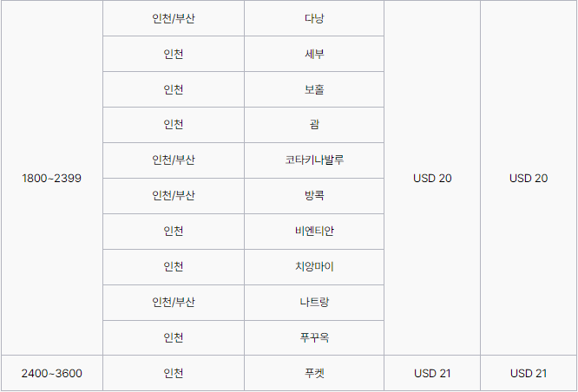This screenshot has width=578, height=392.
Task: Click the 나트랑 destination cell
Action: [x=314, y=303]
